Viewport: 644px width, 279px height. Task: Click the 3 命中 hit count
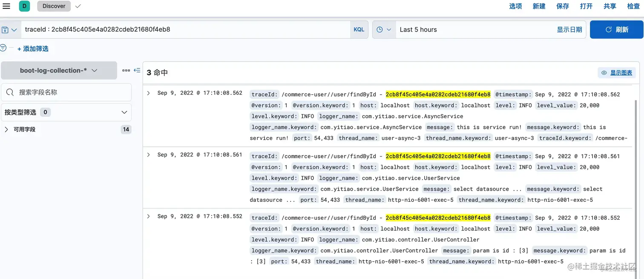click(157, 73)
